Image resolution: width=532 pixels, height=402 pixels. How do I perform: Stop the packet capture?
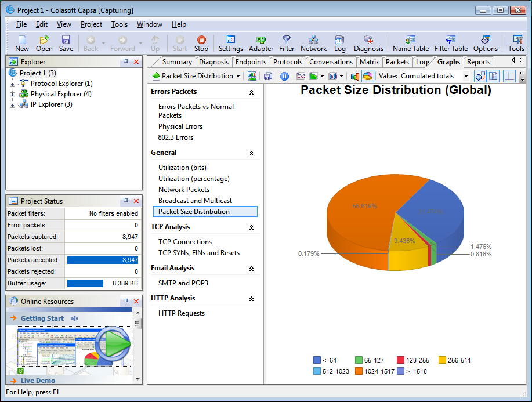[201, 44]
